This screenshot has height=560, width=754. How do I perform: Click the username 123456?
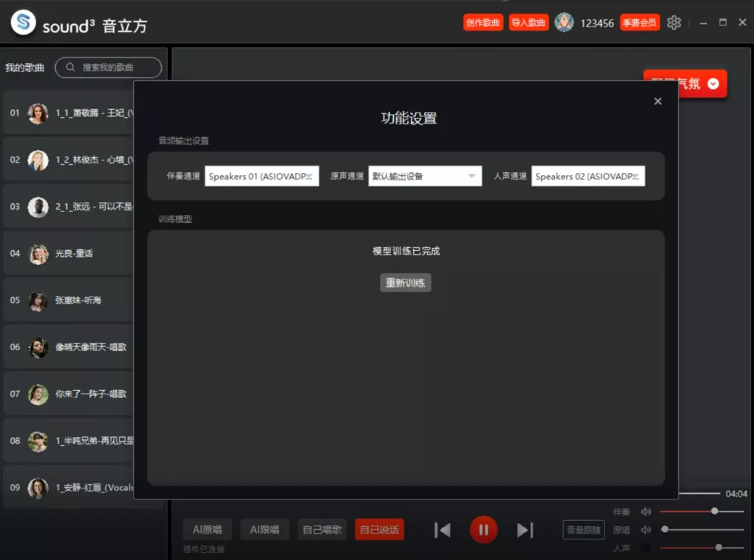(596, 23)
